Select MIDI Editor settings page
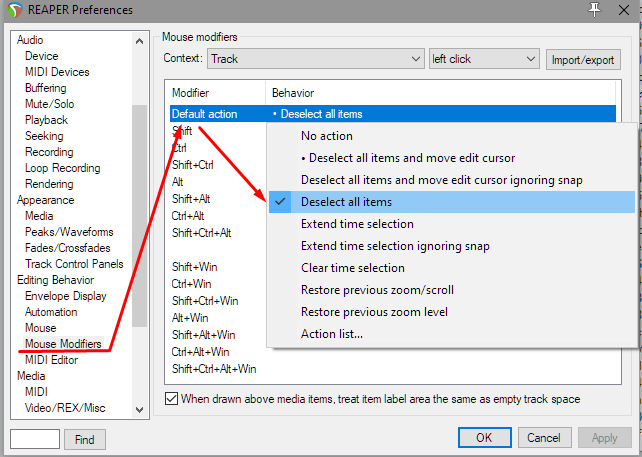The image size is (642, 457). click(52, 360)
